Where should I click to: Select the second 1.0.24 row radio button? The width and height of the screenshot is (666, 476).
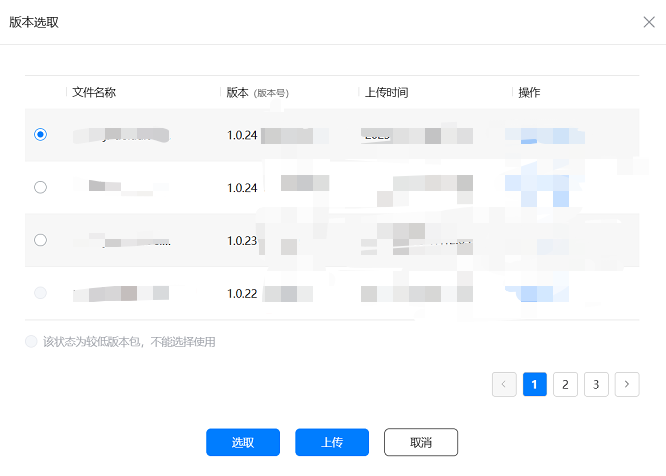[x=40, y=187]
